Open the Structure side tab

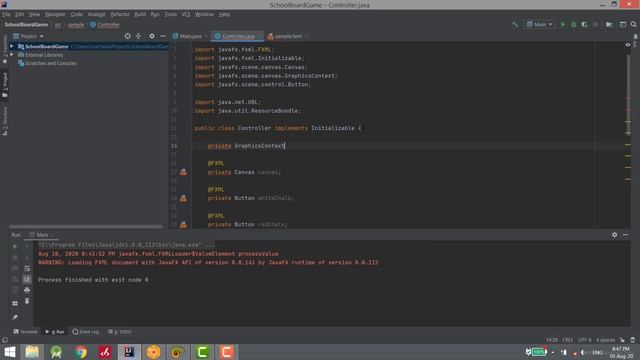[5, 121]
